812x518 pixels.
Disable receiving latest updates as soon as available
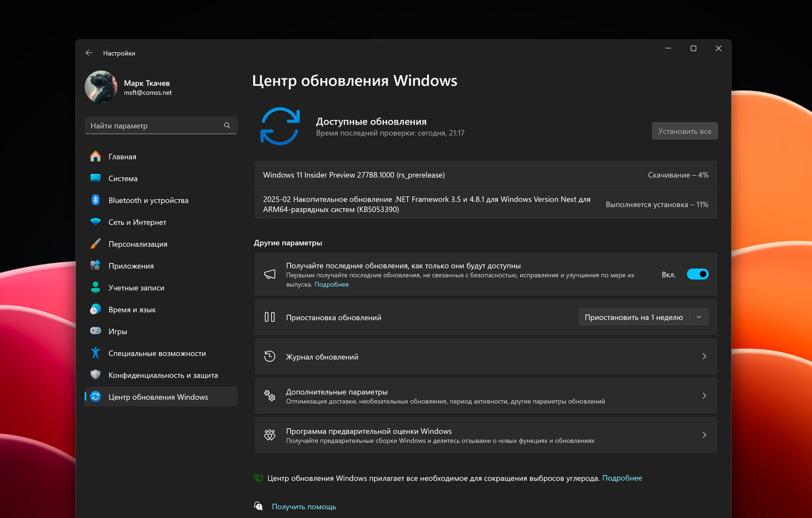697,274
